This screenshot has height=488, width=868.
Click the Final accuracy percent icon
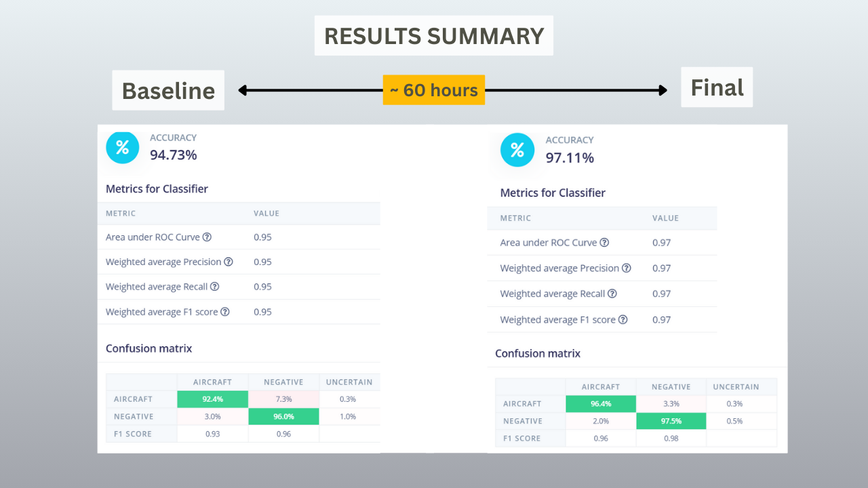click(517, 150)
